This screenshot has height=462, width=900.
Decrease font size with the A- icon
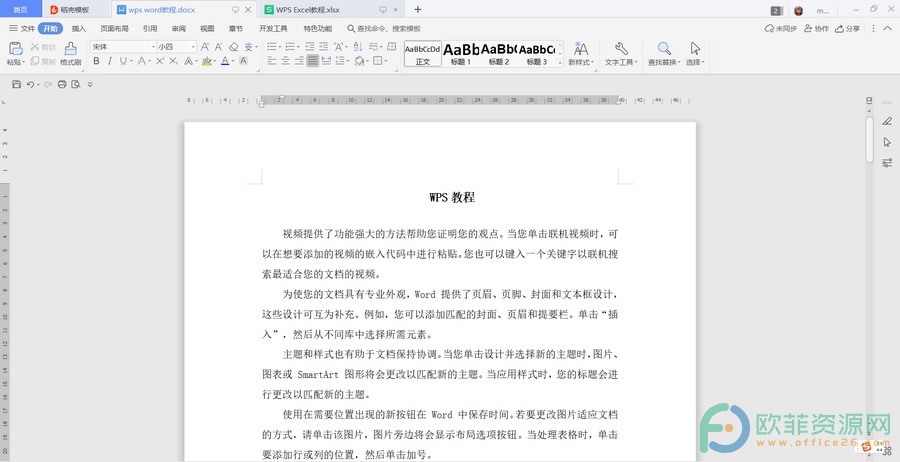[x=219, y=47]
